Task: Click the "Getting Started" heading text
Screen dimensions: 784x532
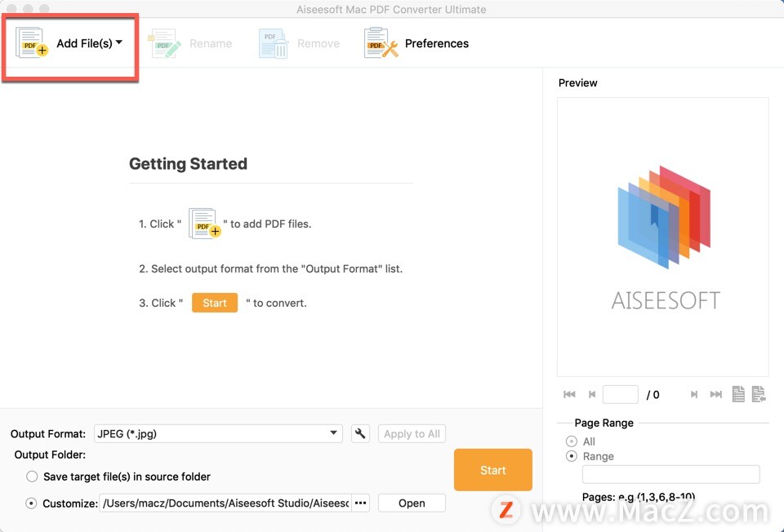Action: coord(188,164)
